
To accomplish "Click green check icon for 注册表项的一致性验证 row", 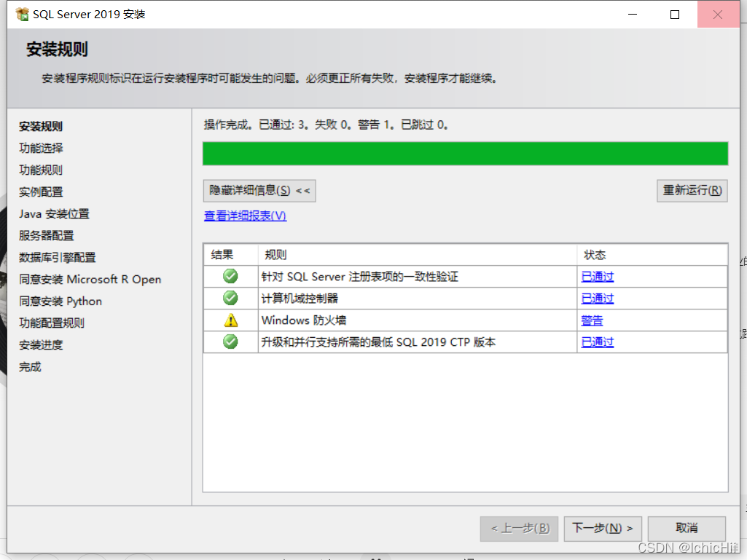I will click(x=230, y=276).
